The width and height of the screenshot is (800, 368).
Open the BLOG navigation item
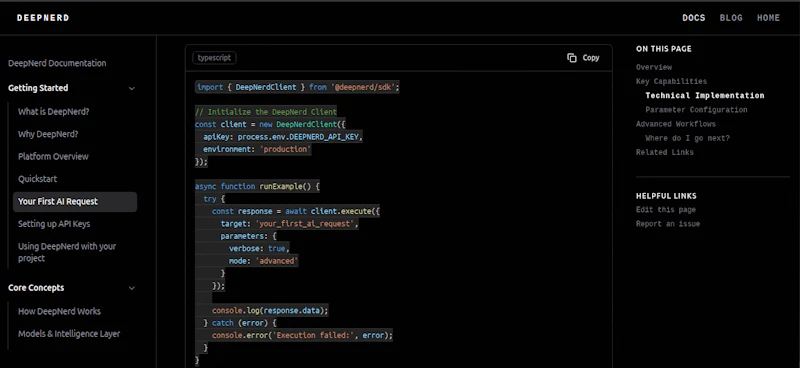click(731, 18)
